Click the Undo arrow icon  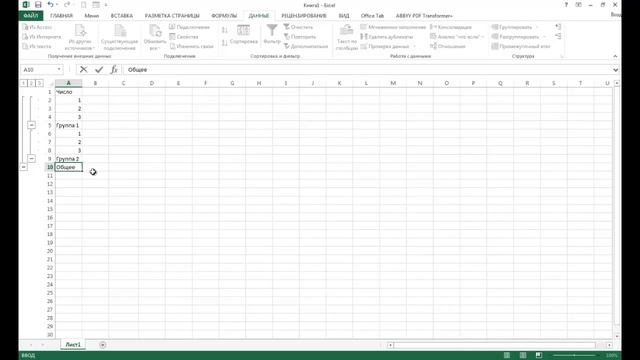[50, 5]
